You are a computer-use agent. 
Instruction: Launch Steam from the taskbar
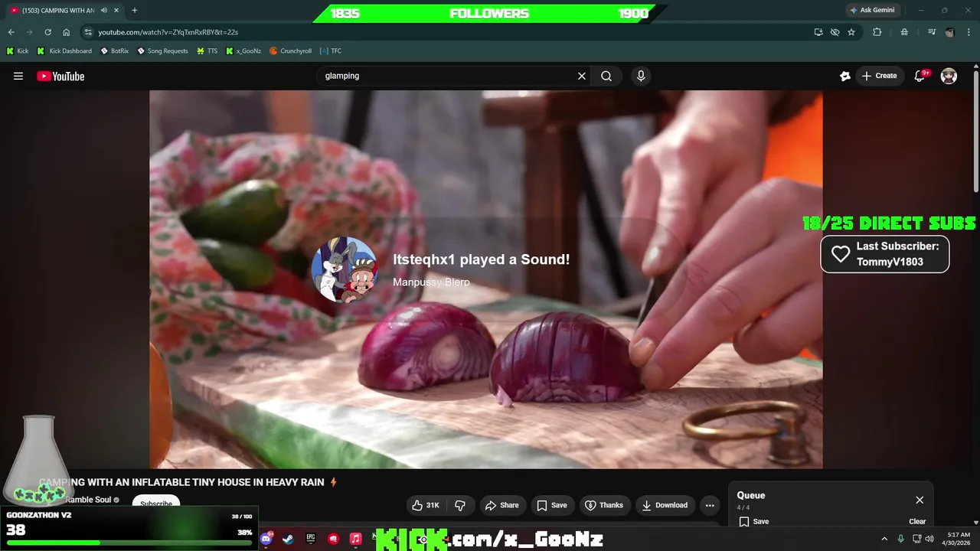click(x=288, y=539)
